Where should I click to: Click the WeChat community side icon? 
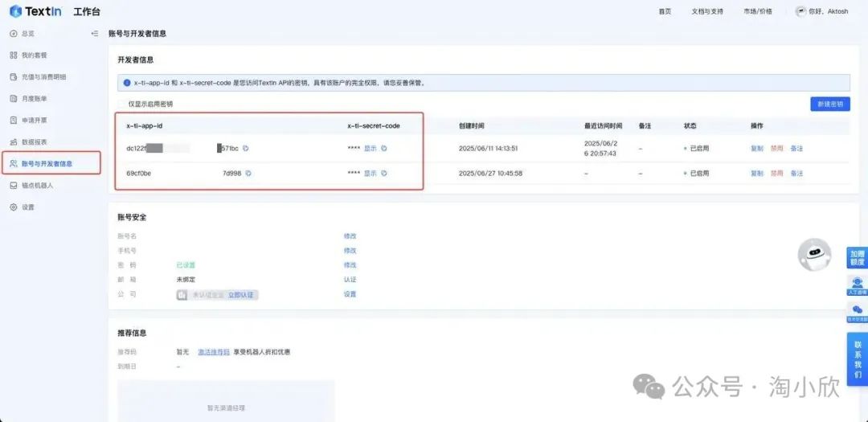pyautogui.click(x=858, y=313)
